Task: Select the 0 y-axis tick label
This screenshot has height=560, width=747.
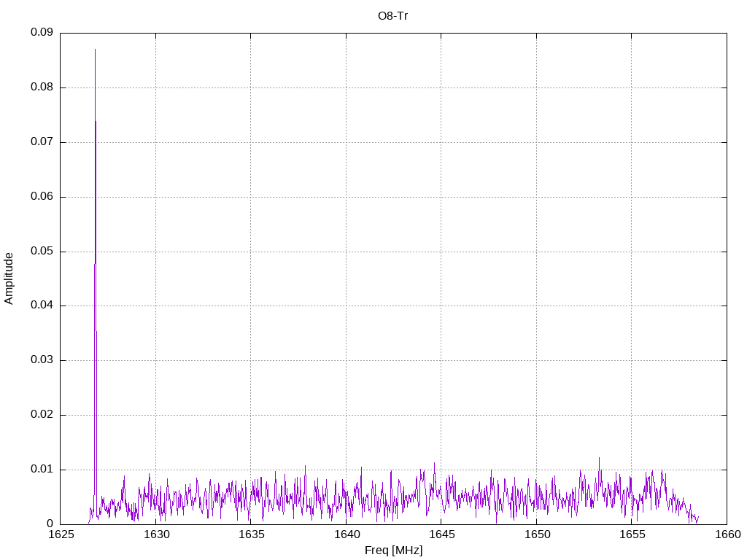Action: [x=50, y=524]
